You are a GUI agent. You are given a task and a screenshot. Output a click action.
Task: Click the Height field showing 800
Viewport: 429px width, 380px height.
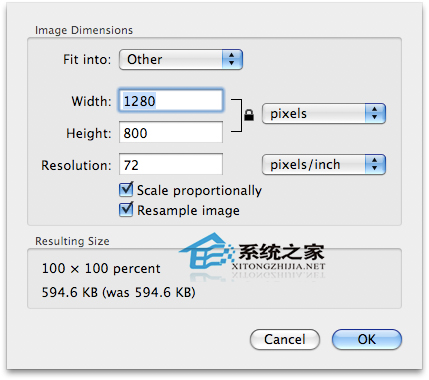coord(171,132)
